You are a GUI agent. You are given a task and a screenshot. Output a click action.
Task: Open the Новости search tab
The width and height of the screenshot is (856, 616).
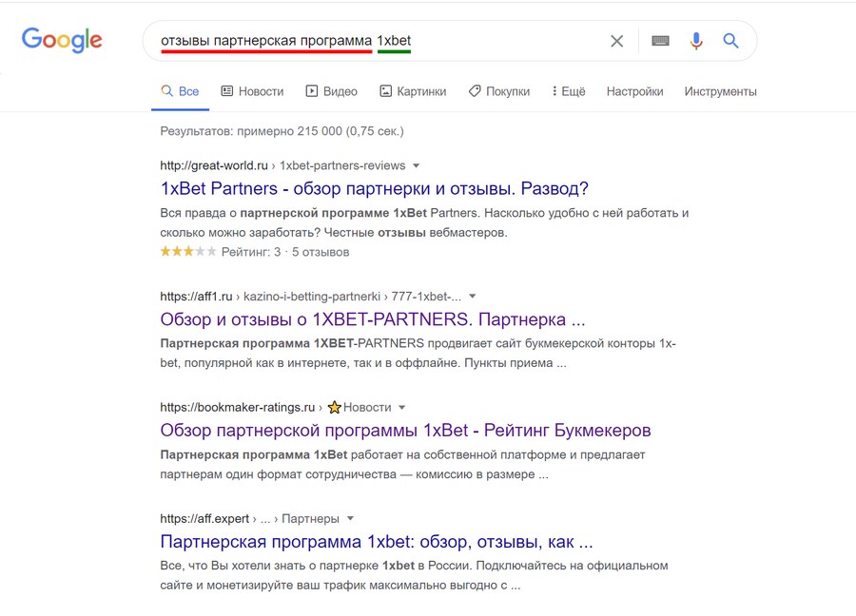click(252, 91)
